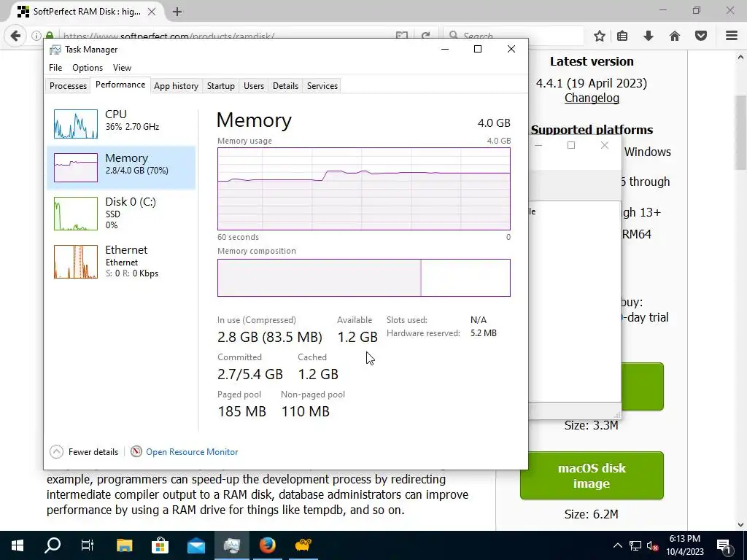Reload the page in Firefox

pos(425,36)
